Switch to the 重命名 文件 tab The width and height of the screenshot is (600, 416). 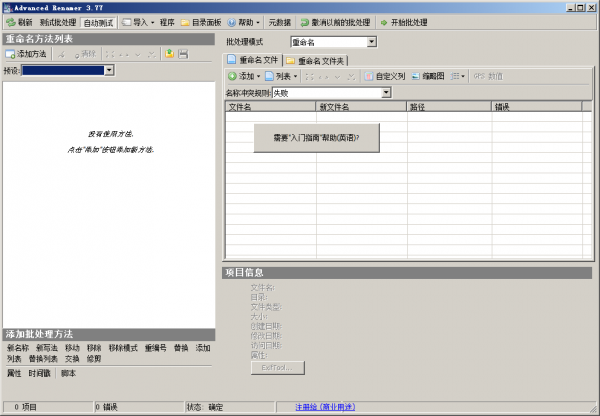(253, 60)
